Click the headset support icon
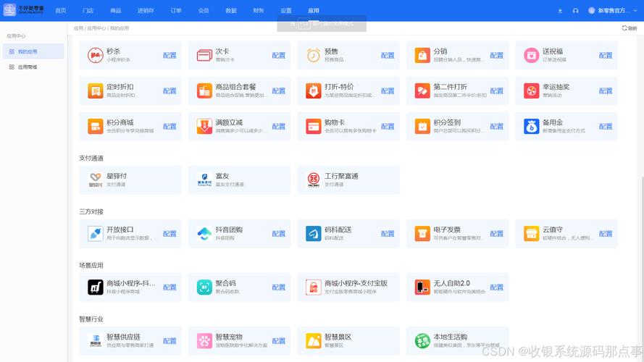 [575, 11]
